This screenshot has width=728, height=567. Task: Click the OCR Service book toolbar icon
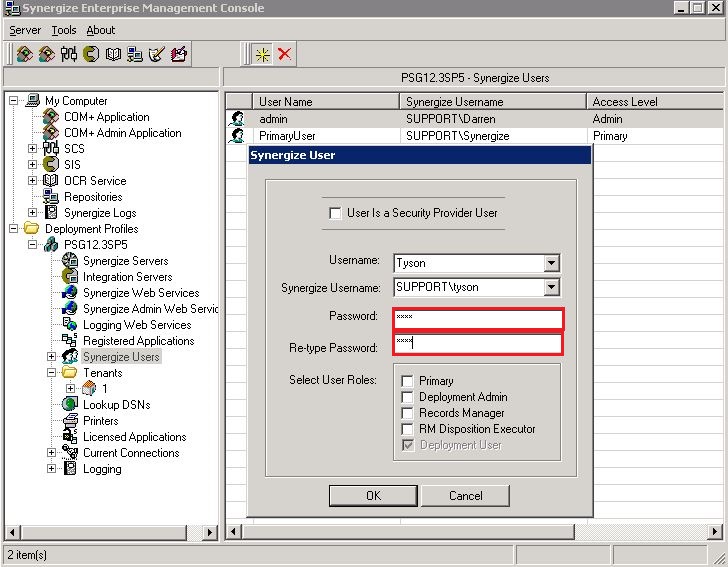pos(113,54)
